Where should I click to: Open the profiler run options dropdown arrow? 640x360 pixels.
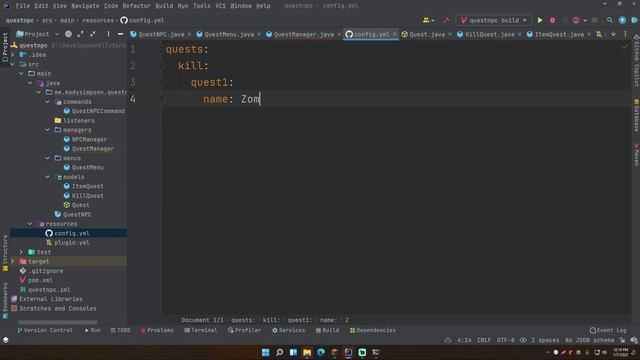(585, 20)
